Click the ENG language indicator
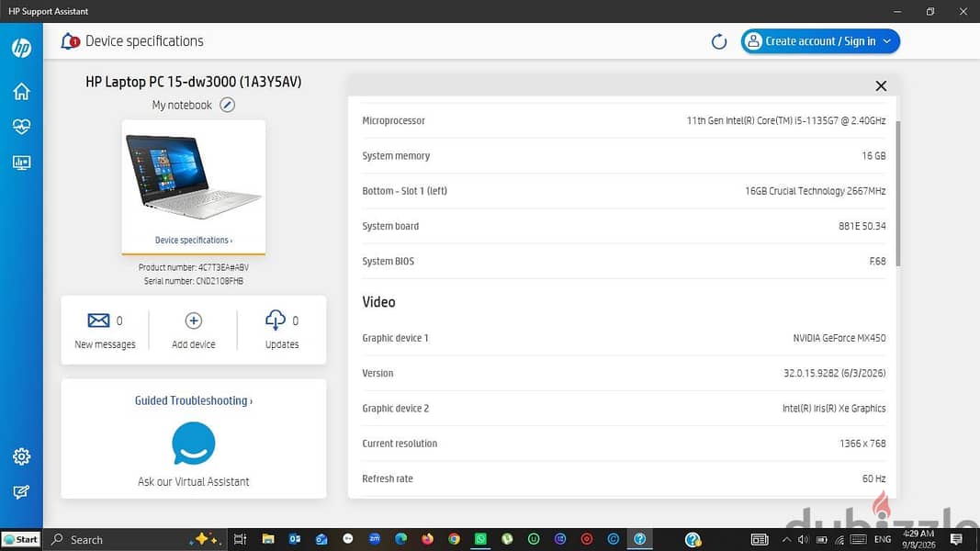This screenshot has height=551, width=980. point(883,539)
